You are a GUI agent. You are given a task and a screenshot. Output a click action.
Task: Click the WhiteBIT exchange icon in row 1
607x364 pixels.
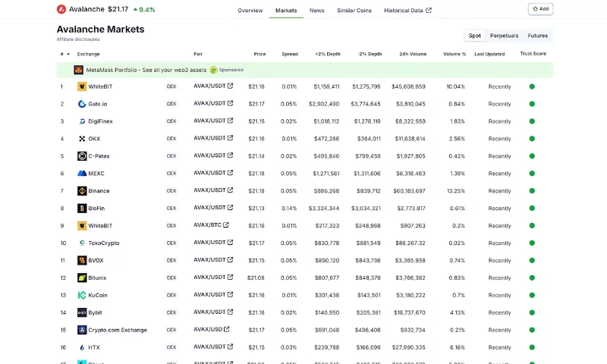tap(82, 86)
